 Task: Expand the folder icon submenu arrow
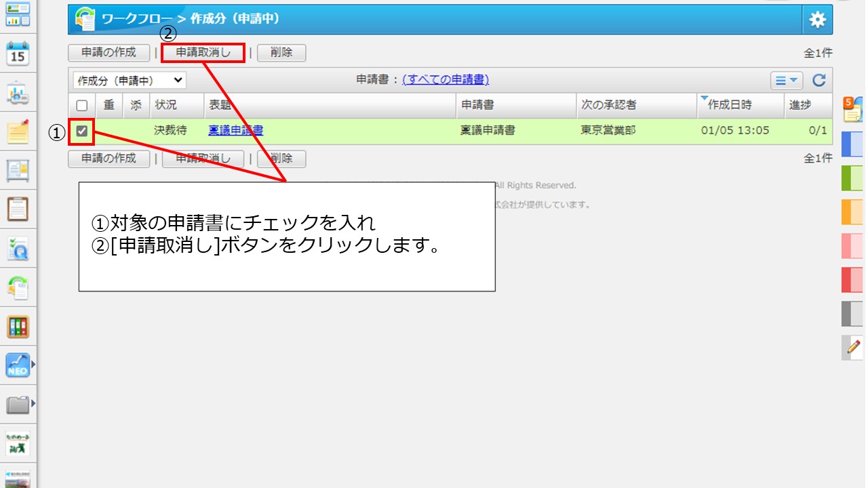33,405
